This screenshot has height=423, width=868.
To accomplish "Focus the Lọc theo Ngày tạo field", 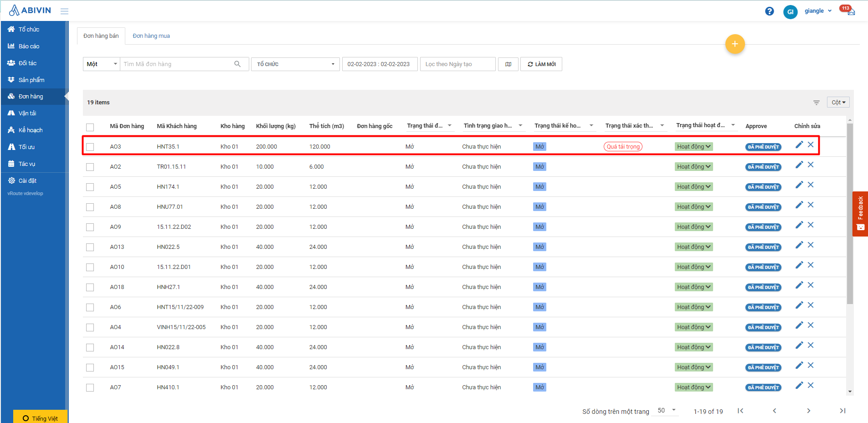I will pyautogui.click(x=457, y=64).
